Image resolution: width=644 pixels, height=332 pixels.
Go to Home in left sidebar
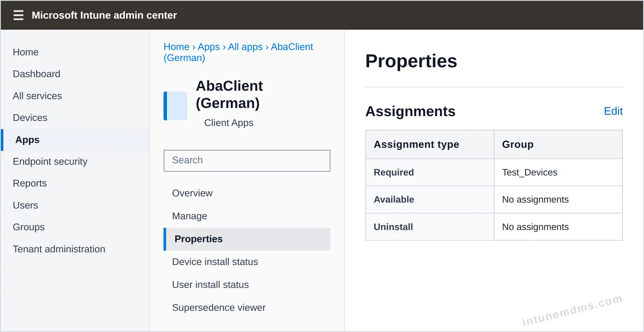26,52
